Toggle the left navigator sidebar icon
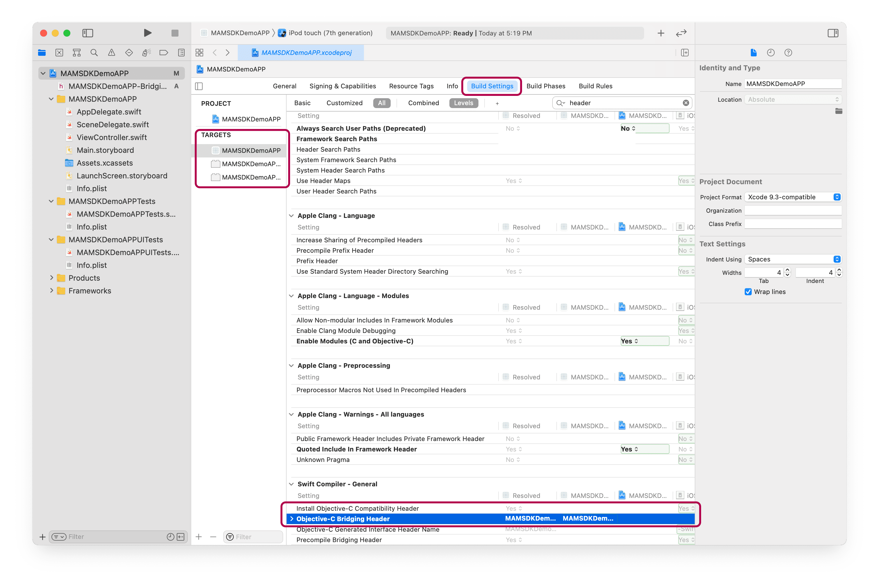 point(87,33)
